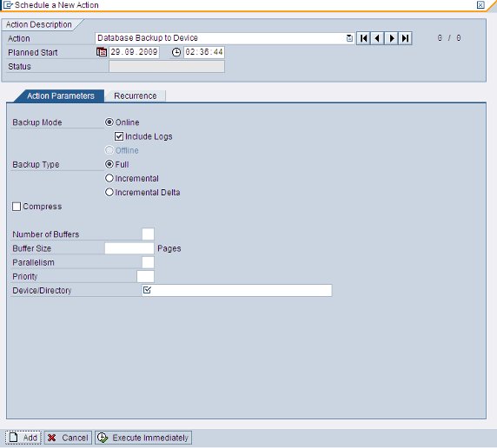
Task: Click the Parallelism input field
Action: 148,262
